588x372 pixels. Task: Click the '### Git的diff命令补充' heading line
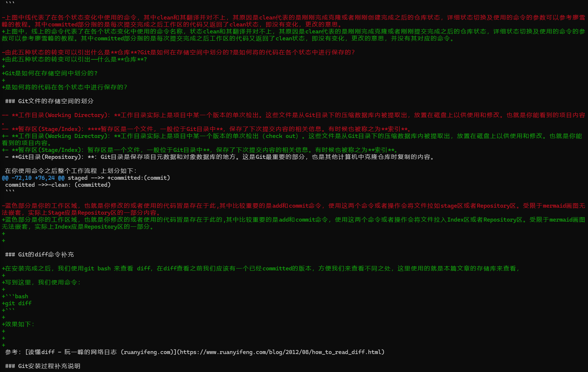[39, 254]
